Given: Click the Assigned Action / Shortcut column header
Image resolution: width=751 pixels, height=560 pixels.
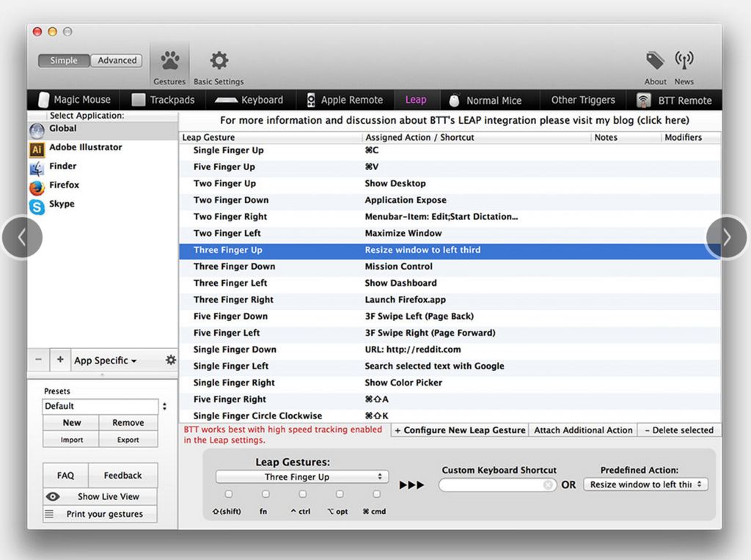Looking at the screenshot, I should tap(477, 137).
